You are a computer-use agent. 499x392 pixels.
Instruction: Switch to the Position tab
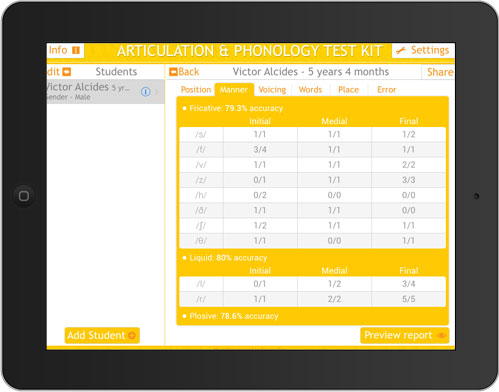tap(196, 90)
